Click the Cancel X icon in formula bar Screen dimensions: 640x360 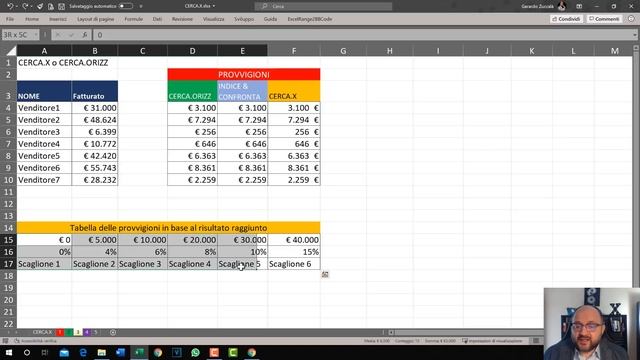(58, 35)
